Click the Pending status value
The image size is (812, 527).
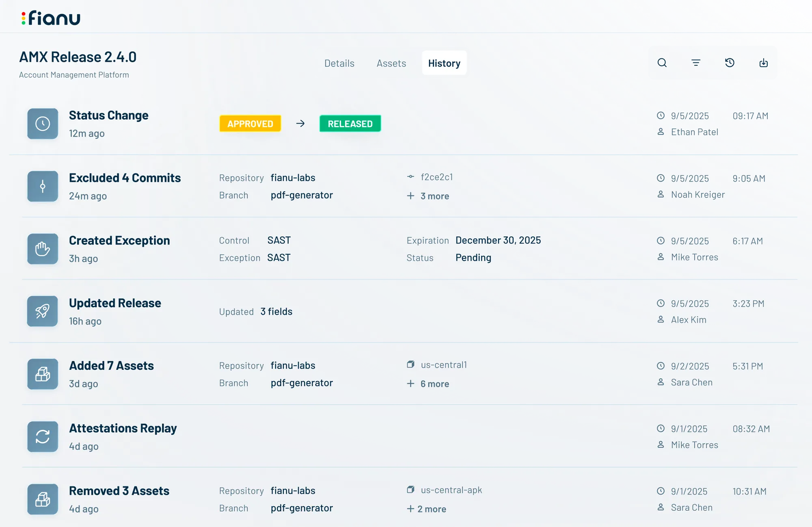(473, 258)
